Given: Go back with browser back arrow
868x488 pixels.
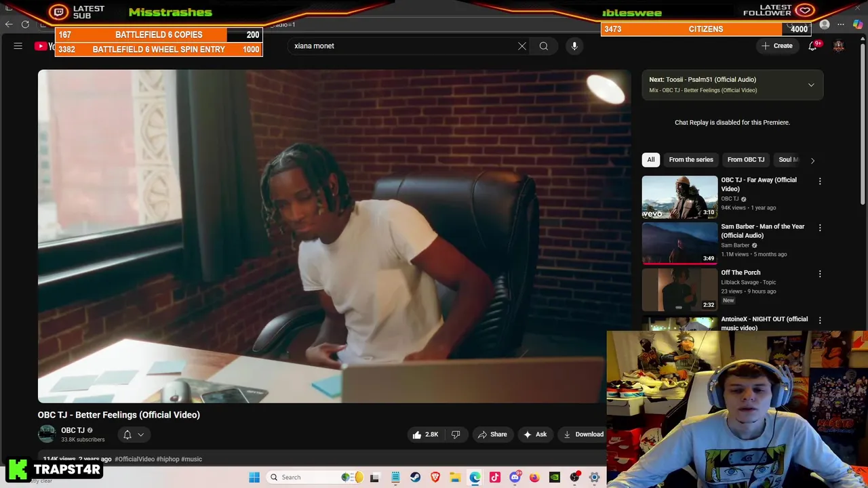Looking at the screenshot, I should pyautogui.click(x=9, y=24).
